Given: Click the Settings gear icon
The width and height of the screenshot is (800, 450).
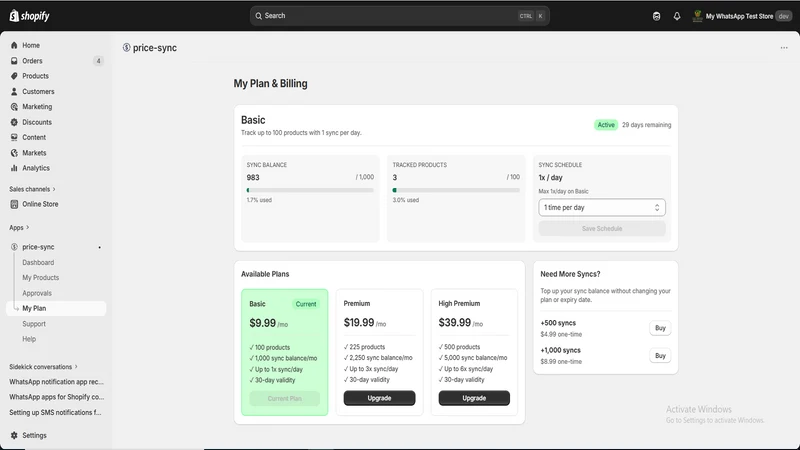Looking at the screenshot, I should [x=14, y=435].
